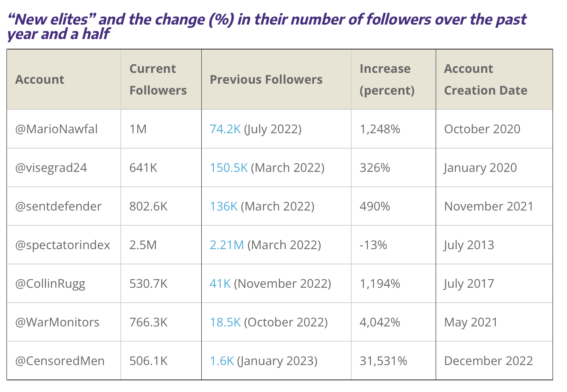The image size is (567, 392).
Task: Select the @visegrad24 account cell
Action: (x=51, y=168)
